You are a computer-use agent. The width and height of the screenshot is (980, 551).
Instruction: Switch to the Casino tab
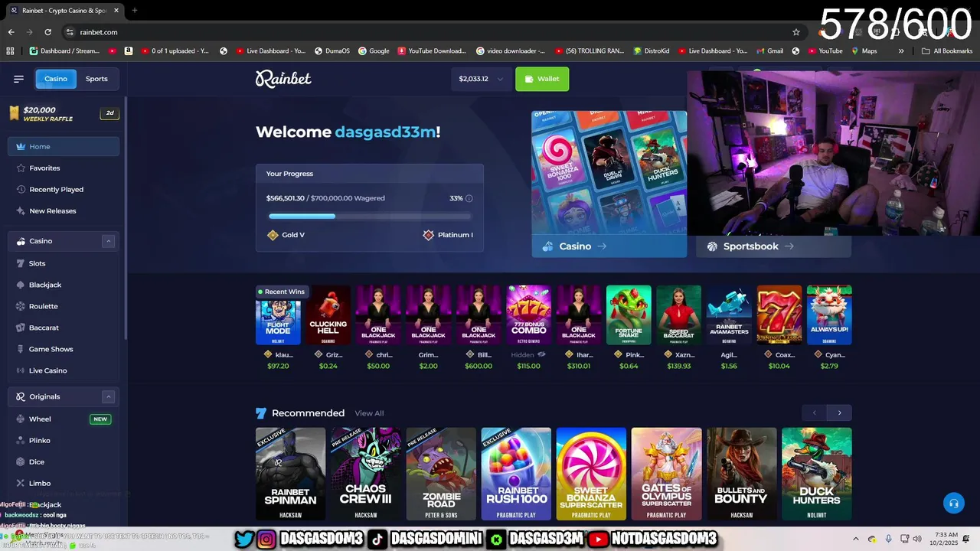click(x=56, y=79)
